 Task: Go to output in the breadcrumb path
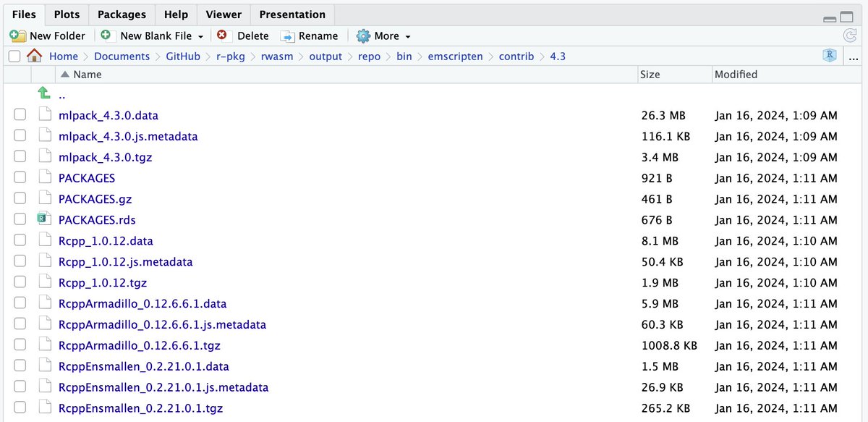click(x=325, y=56)
